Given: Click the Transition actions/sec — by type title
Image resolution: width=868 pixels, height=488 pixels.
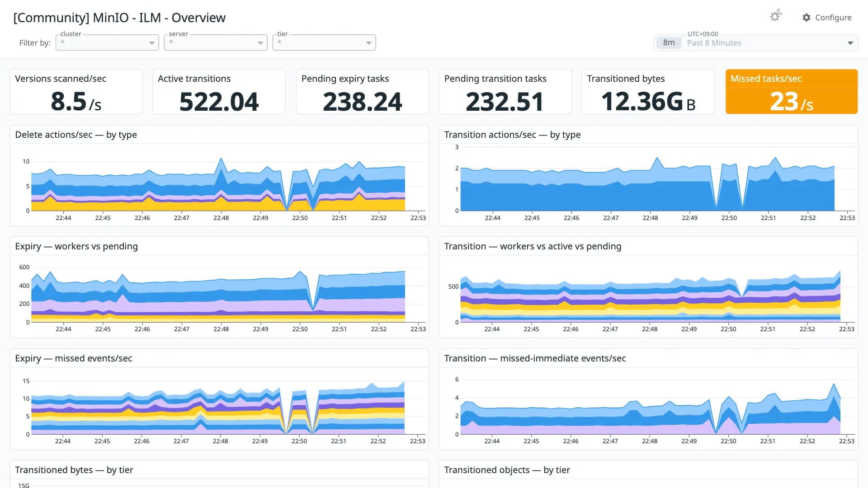Looking at the screenshot, I should click(x=512, y=135).
